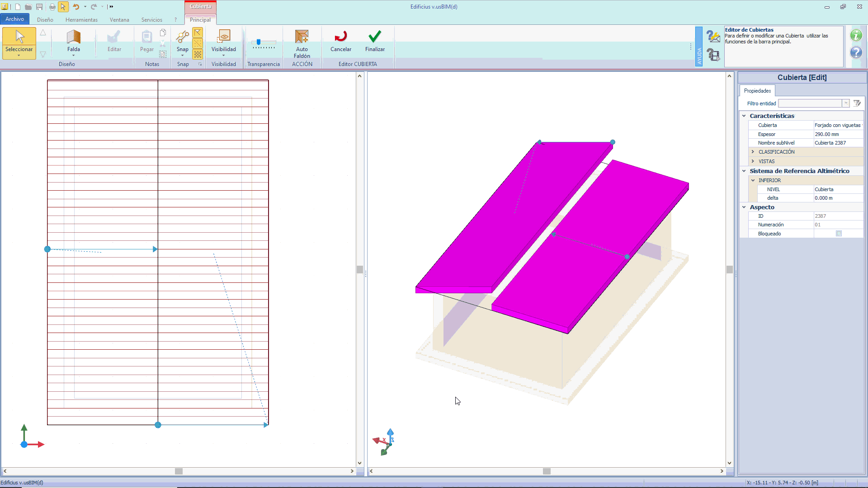
Task: Click the Save icon in quick access toolbar
Action: [x=39, y=7]
